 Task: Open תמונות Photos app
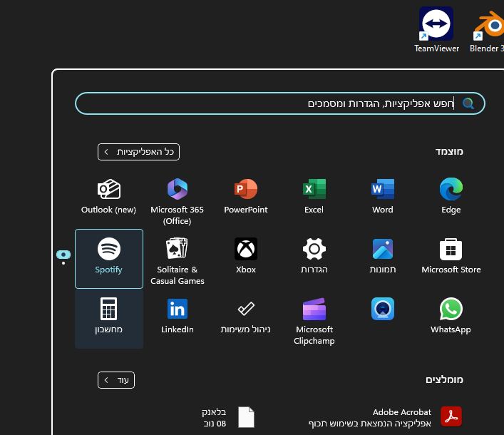pos(383,255)
